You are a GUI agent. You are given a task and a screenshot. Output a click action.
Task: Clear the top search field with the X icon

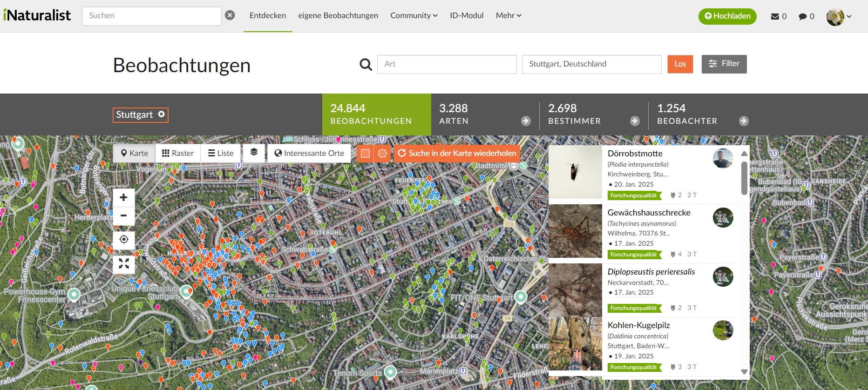pos(230,15)
